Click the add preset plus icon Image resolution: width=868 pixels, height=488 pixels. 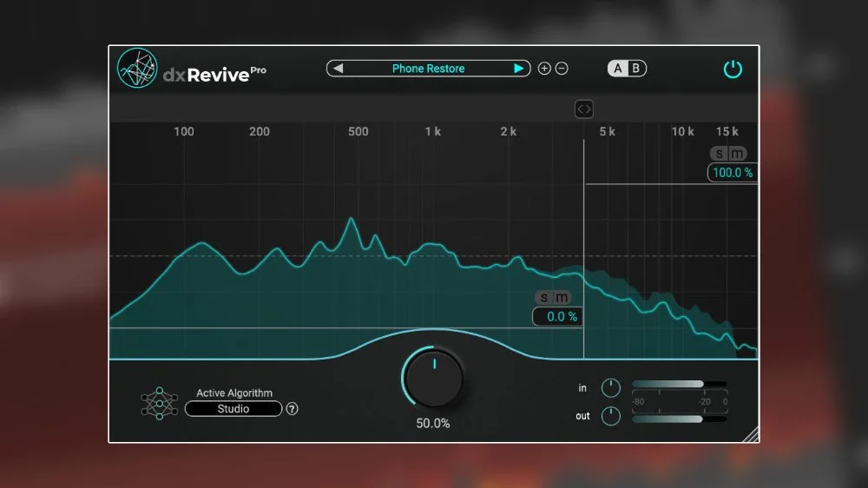[x=544, y=68]
